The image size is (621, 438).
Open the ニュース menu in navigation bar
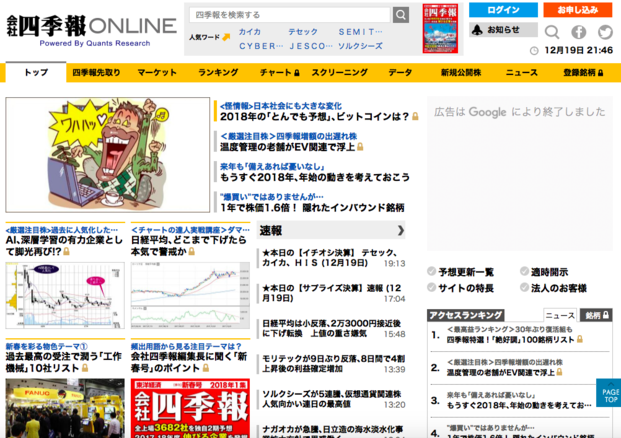[x=522, y=72]
